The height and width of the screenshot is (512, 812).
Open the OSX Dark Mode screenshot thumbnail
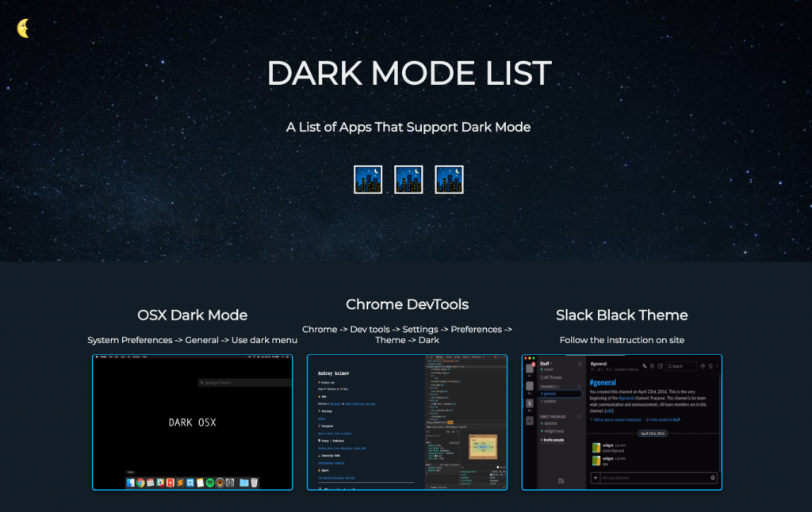192,422
